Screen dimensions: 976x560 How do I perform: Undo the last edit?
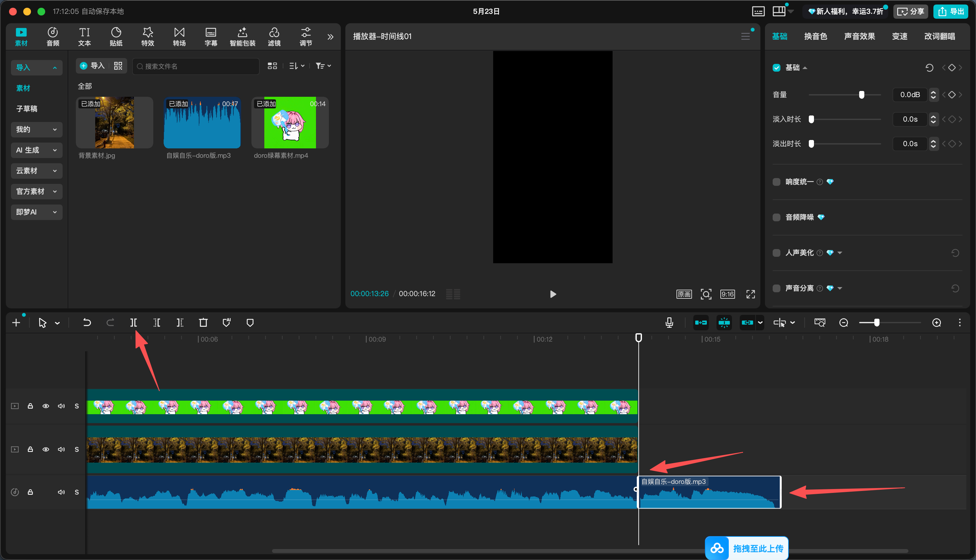click(87, 323)
